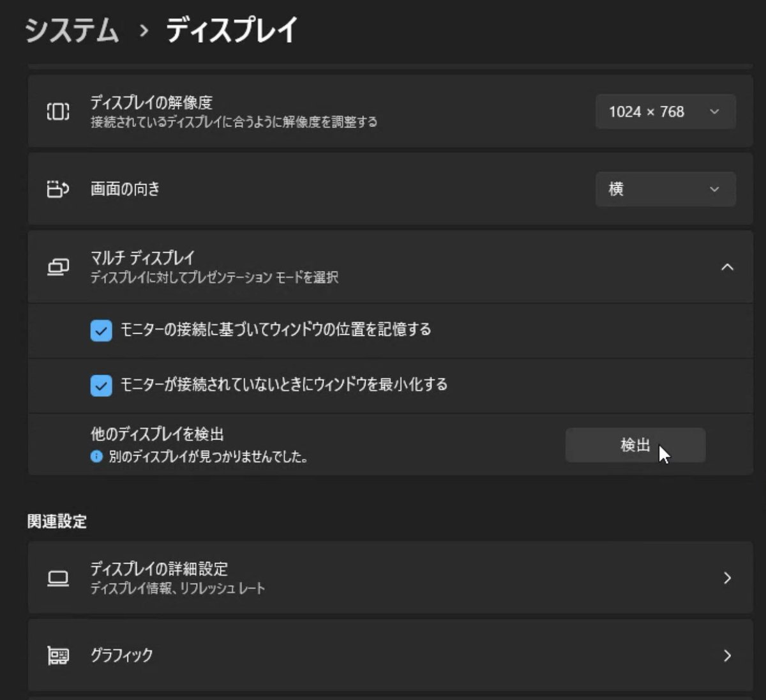Click the ディスプレイ情報、リフレッシュ レート subtitle

tap(177, 588)
